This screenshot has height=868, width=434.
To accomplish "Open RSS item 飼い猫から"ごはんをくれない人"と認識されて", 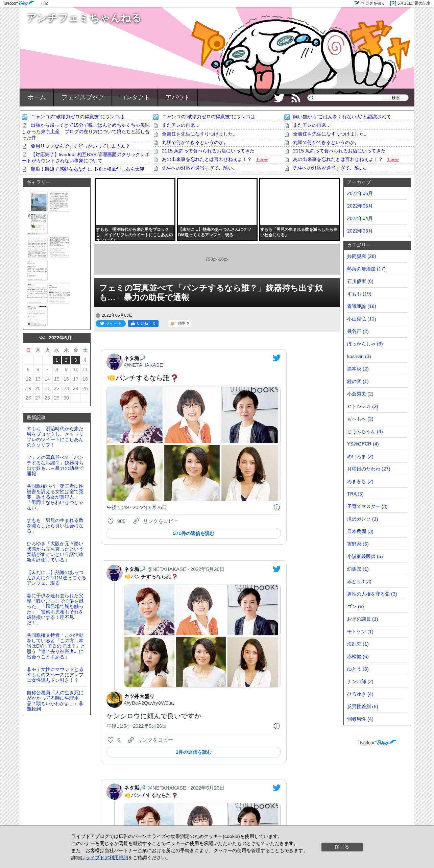I will point(342,117).
